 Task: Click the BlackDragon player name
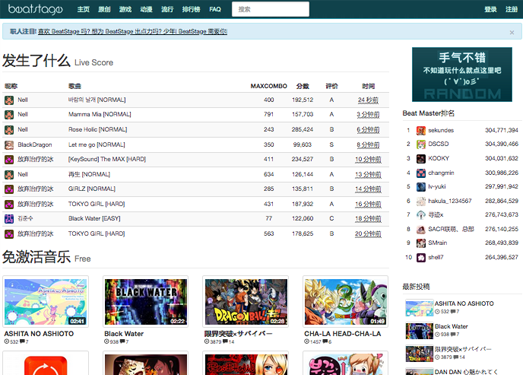point(35,145)
